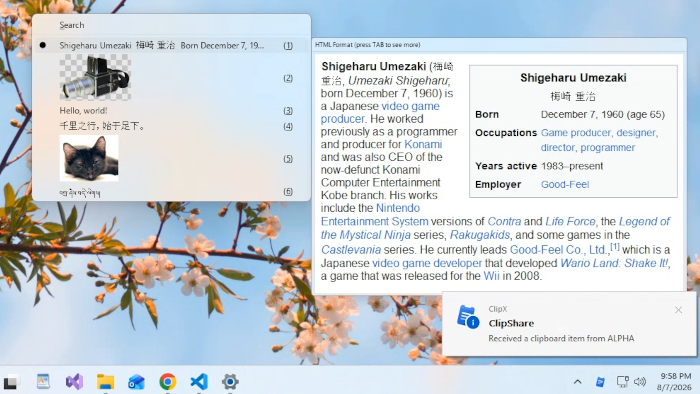
Task: Click the (1) shortcut number label
Action: point(288,46)
